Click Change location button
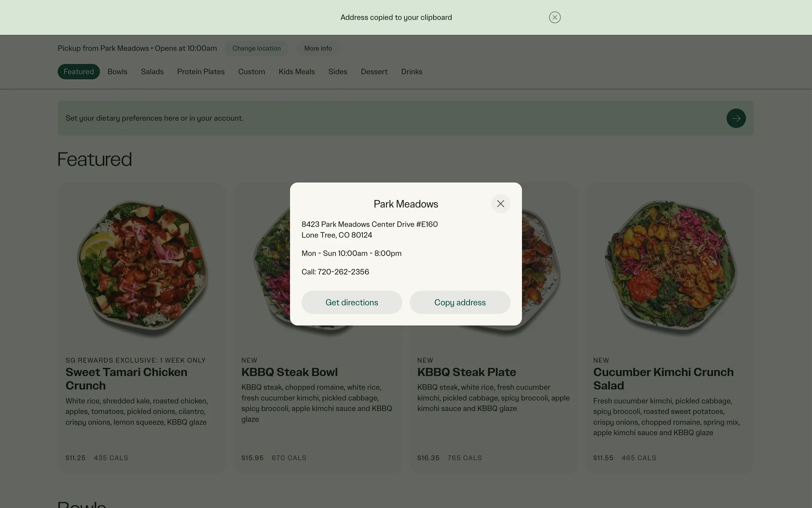Screen dimensions: 812x508 coord(256,48)
